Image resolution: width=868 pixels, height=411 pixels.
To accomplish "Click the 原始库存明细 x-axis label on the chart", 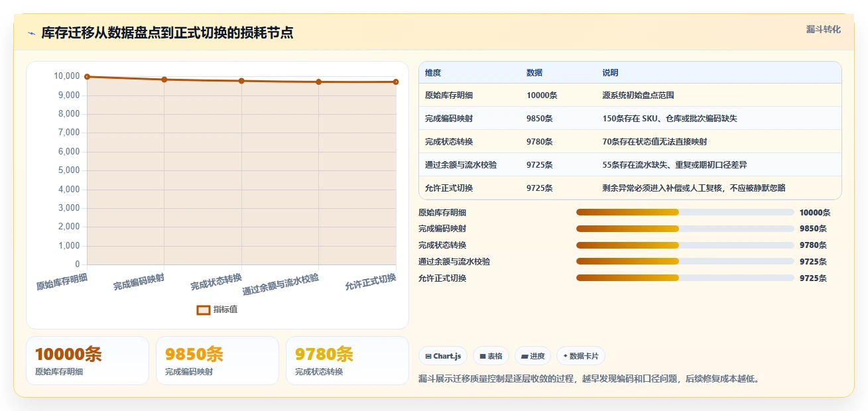I will tap(62, 281).
